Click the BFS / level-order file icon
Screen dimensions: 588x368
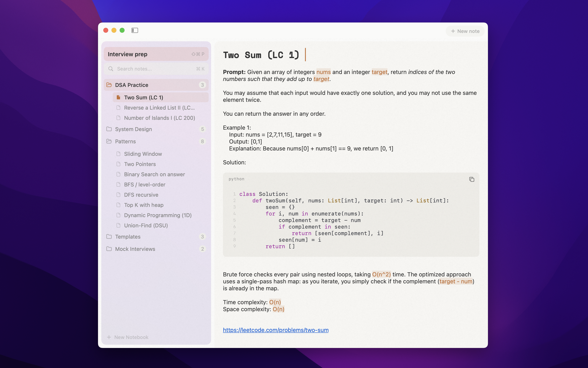pos(118,184)
